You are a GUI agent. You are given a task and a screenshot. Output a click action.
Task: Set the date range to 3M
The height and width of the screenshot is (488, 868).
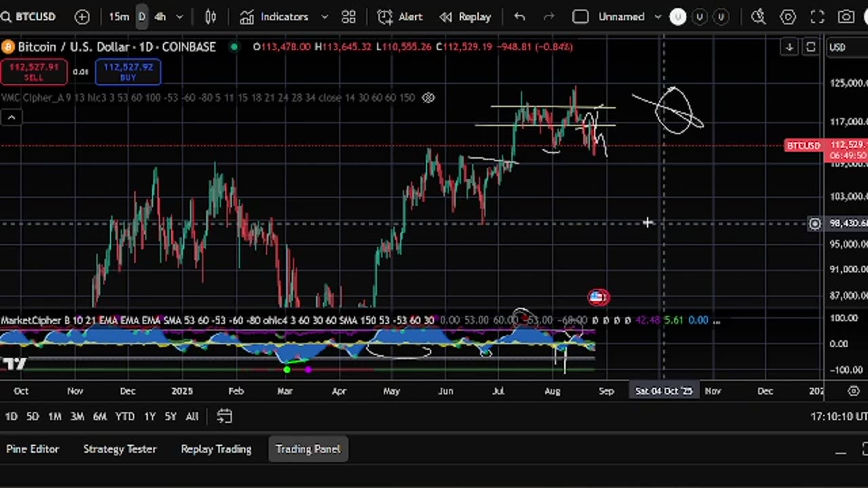tap(77, 417)
